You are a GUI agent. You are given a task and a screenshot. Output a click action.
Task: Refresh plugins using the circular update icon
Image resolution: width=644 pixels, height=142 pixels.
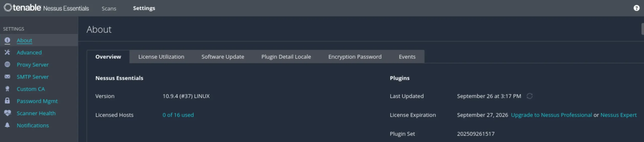point(529,96)
